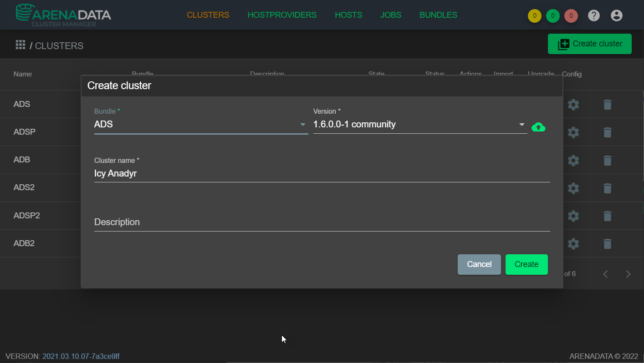This screenshot has width=644, height=363.
Task: Click the trash icon for ADSP cluster
Action: [x=608, y=132]
